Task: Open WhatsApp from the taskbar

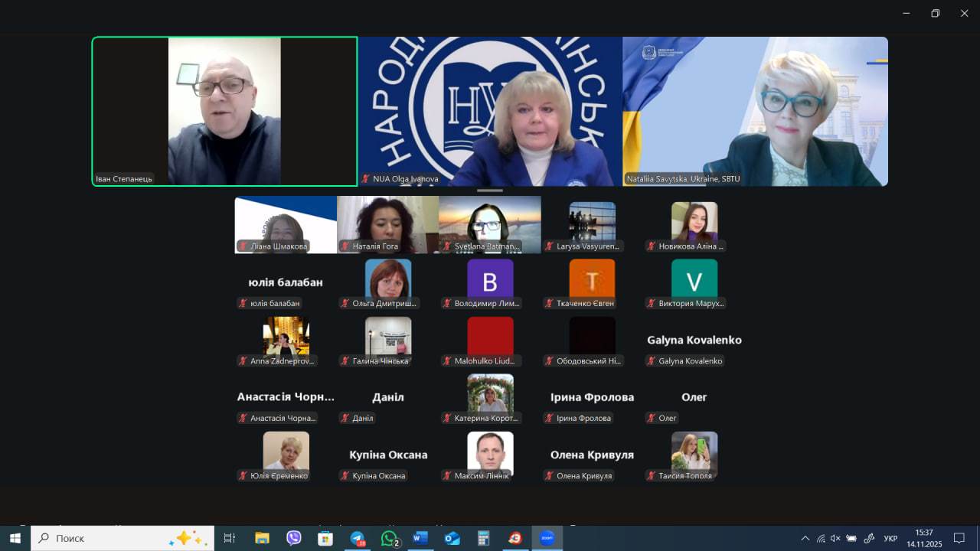Action: 389,538
